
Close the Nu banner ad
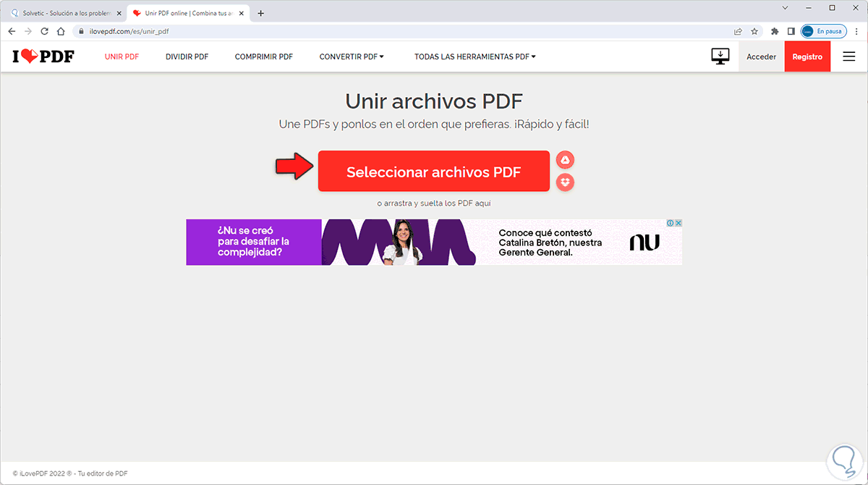tap(678, 222)
